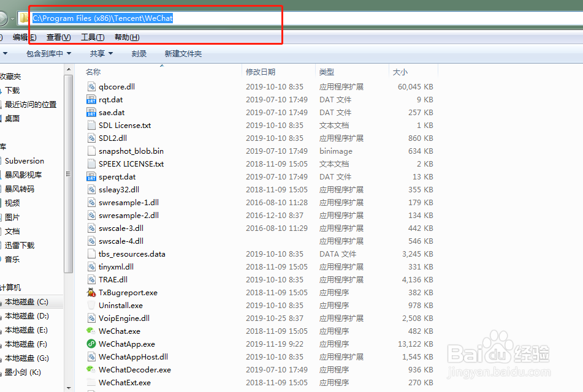Open the Subversion library
This screenshot has height=392, width=583.
click(25, 161)
